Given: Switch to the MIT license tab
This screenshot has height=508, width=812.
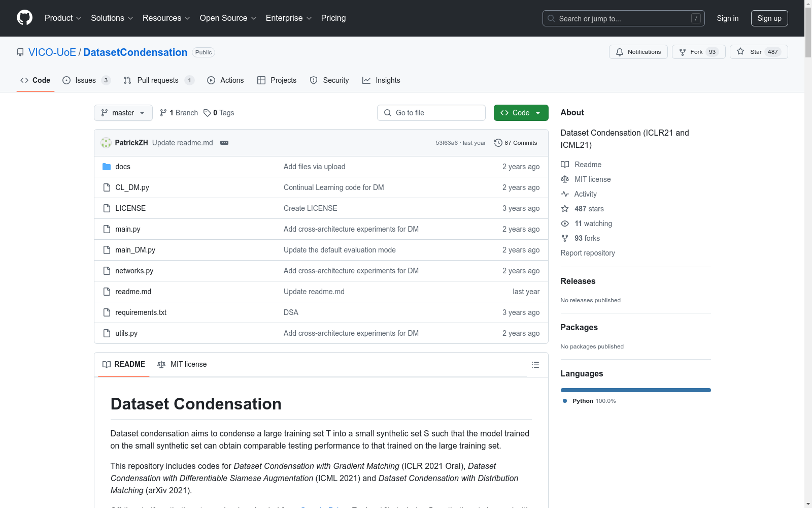Looking at the screenshot, I should click(182, 364).
